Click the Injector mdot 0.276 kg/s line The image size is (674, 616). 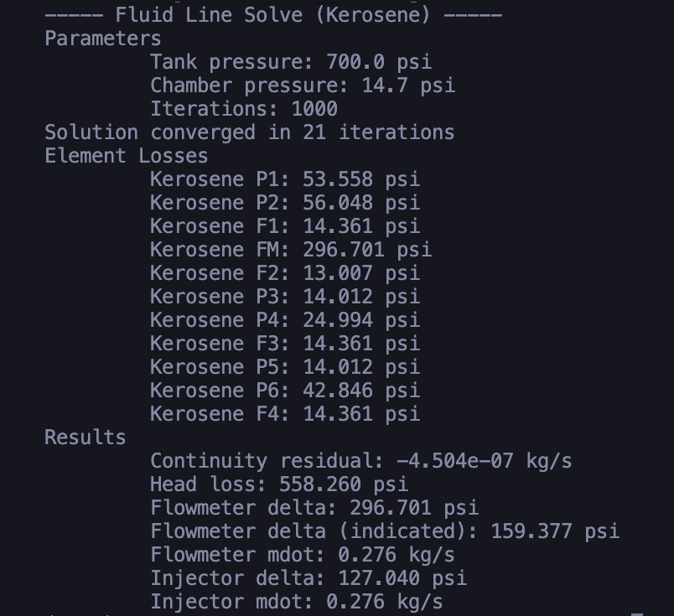click(x=296, y=602)
